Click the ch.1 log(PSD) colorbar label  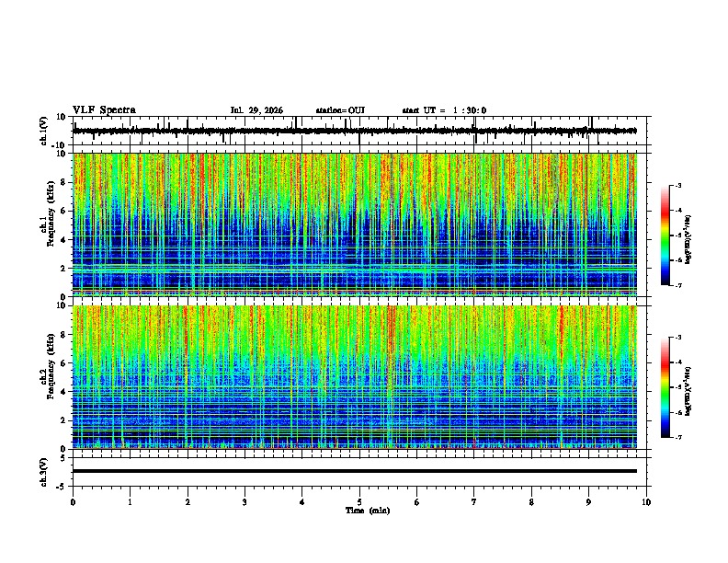pos(688,240)
